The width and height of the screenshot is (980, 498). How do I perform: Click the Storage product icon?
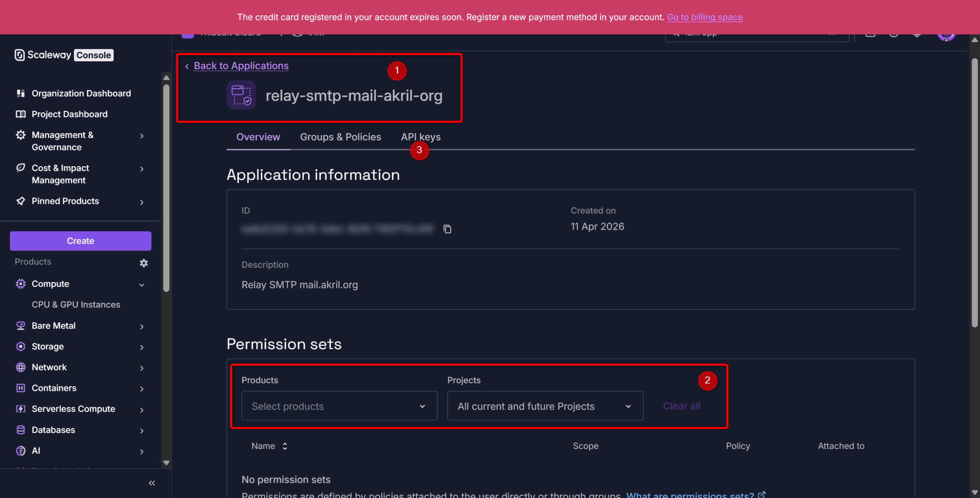point(21,346)
